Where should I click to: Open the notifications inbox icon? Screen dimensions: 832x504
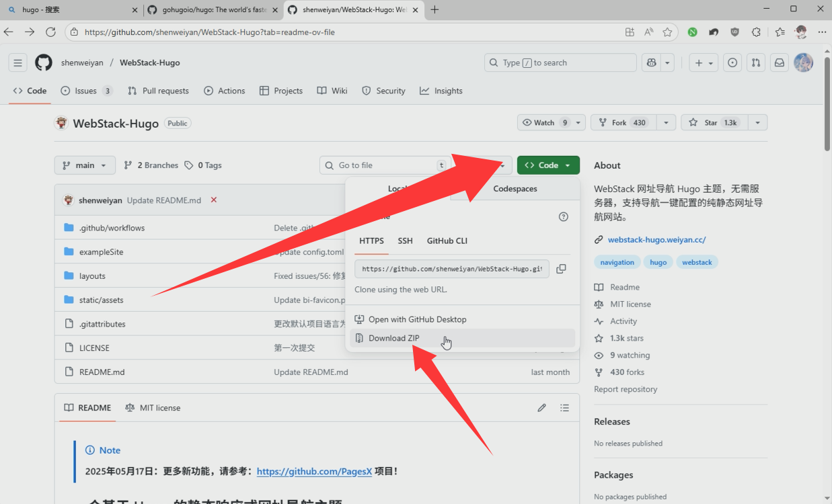779,62
